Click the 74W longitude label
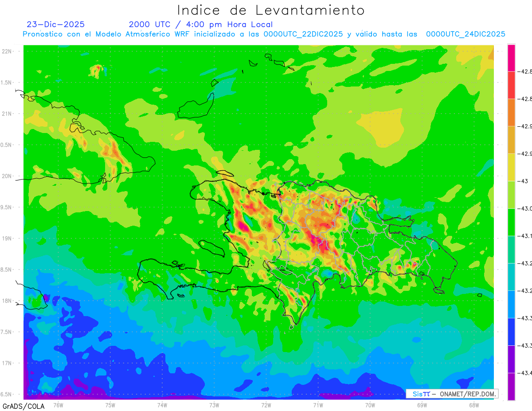Viewport: 532px width, 411px height. (162, 405)
